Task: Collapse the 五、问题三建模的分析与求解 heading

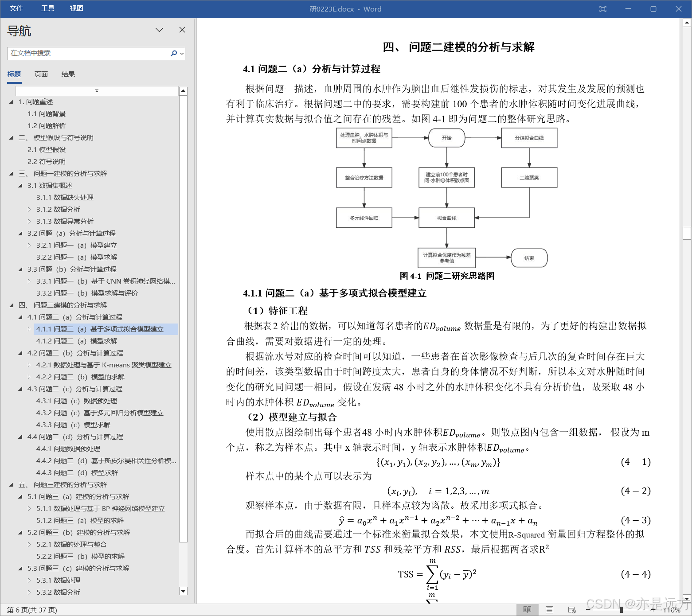Action: click(x=12, y=485)
